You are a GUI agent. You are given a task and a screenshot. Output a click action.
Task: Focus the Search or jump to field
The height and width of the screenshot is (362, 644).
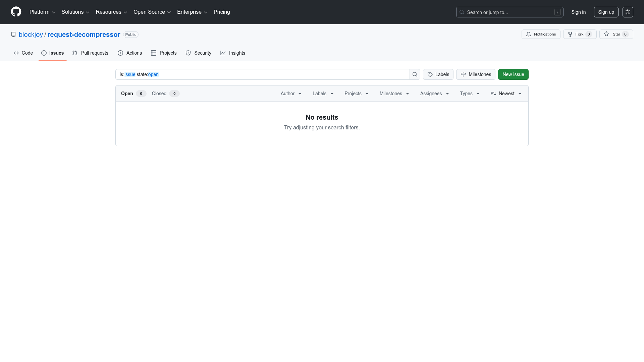509,12
